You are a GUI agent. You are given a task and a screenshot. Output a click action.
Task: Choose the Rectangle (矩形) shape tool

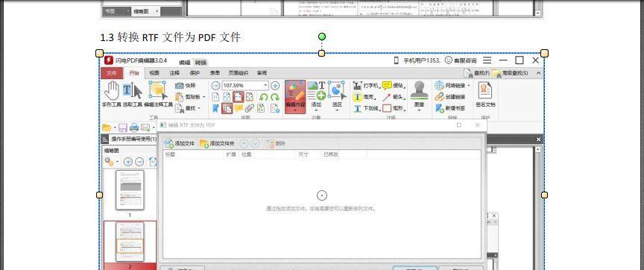pyautogui.click(x=394, y=108)
